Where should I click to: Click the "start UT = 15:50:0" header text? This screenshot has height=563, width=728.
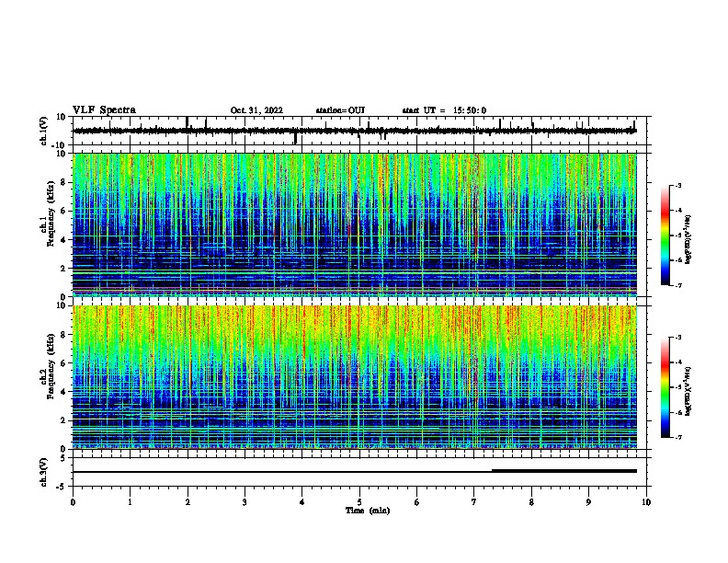[x=444, y=110]
